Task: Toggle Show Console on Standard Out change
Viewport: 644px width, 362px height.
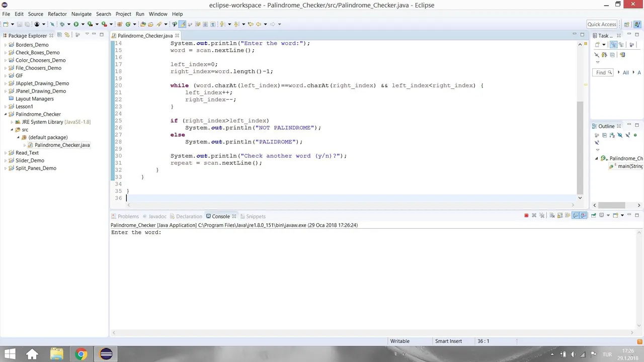Action: point(576,215)
